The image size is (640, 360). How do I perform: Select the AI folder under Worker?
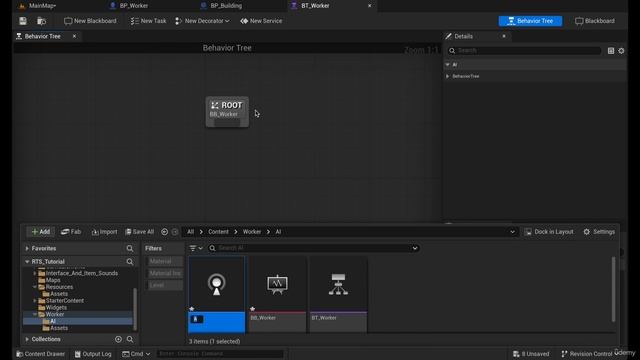point(52,321)
